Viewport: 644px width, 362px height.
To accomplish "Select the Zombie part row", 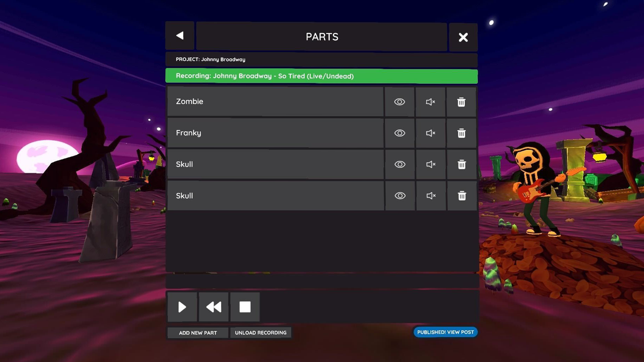I will (275, 102).
